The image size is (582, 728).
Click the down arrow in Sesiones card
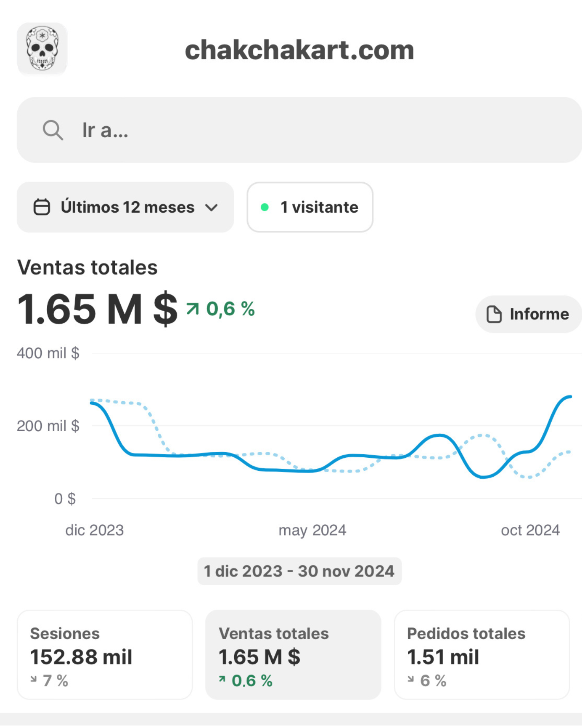[34, 679]
